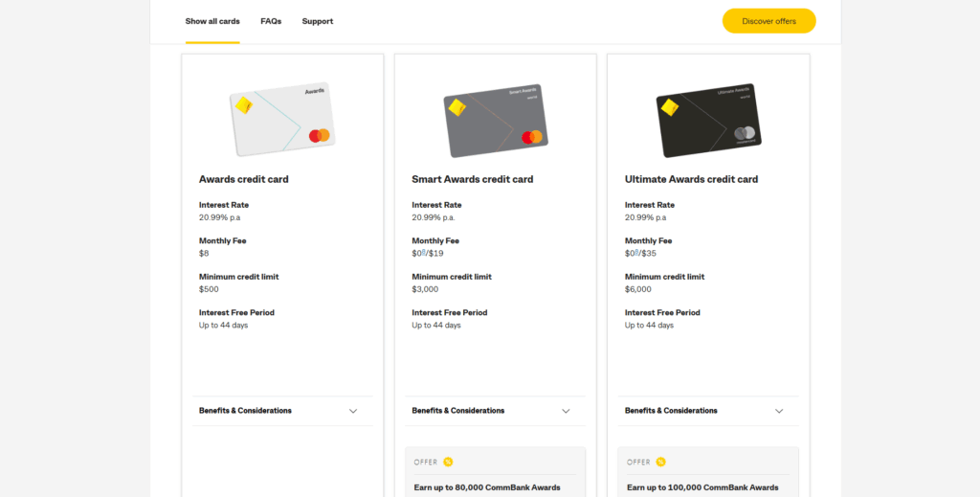Click the Awards credit card image

[282, 119]
